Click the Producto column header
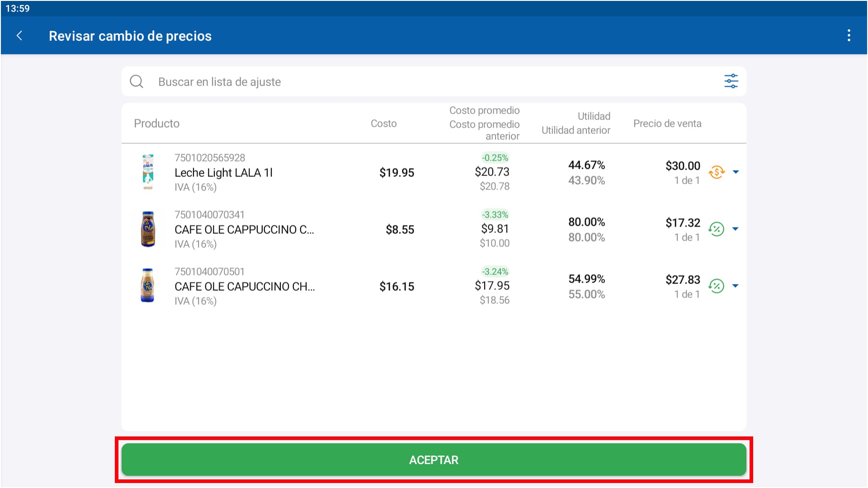The height and width of the screenshot is (488, 868). tap(156, 123)
